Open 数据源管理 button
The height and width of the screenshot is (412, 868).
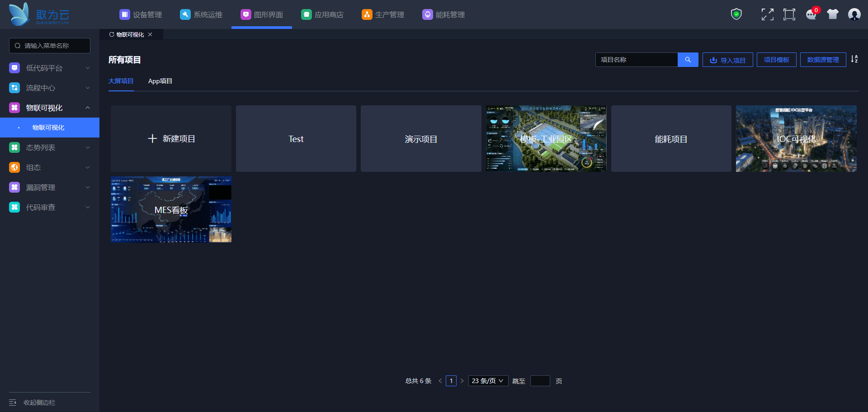point(823,60)
